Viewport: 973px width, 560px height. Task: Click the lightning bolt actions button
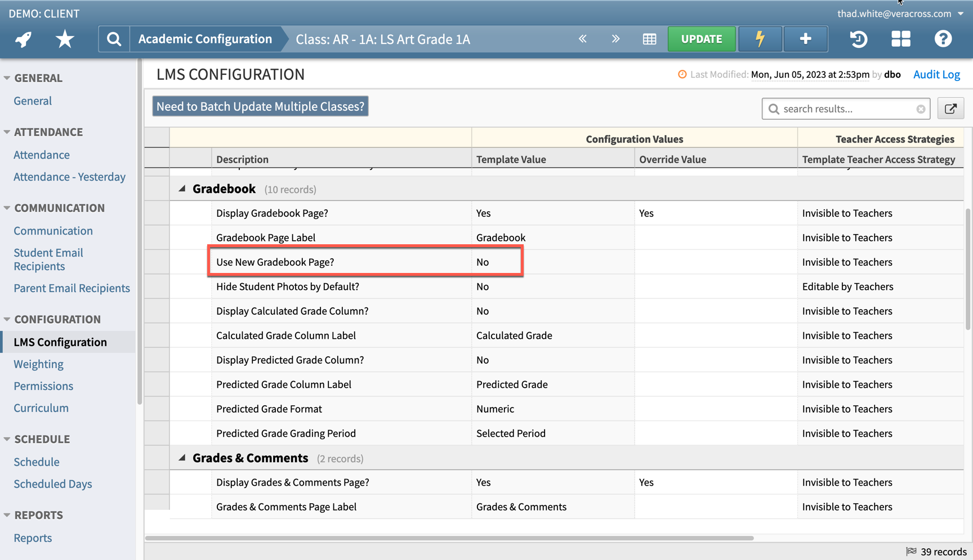click(760, 39)
